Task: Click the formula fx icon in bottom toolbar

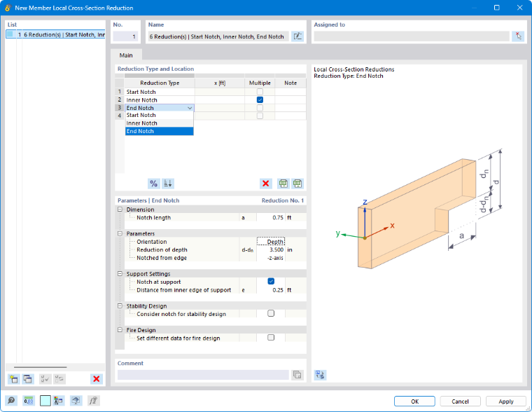Action: point(93,401)
